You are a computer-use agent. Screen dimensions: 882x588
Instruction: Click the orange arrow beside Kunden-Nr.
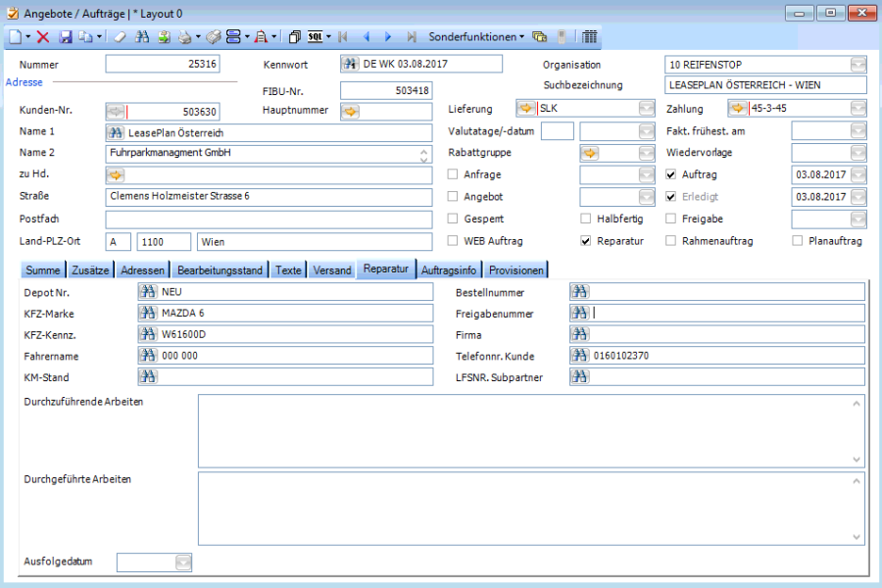[x=116, y=111]
